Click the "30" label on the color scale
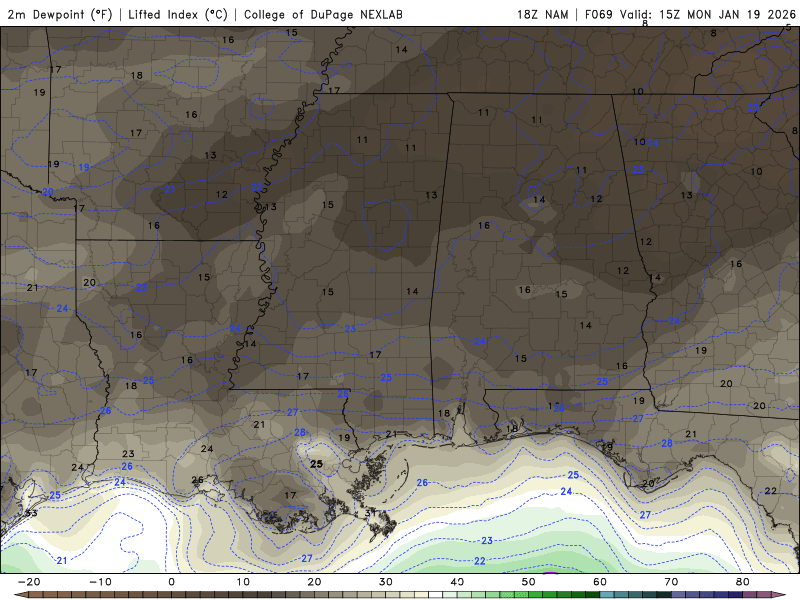The image size is (800, 600). pyautogui.click(x=386, y=582)
